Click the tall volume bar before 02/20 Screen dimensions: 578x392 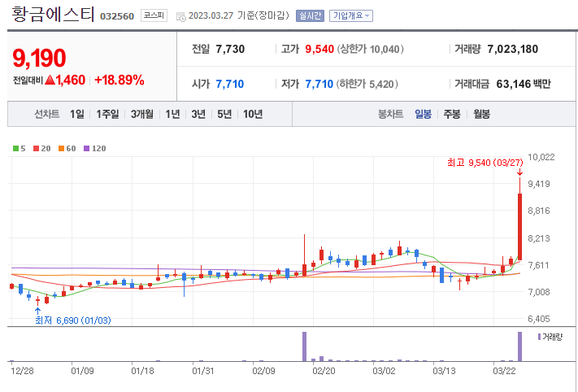tap(305, 346)
